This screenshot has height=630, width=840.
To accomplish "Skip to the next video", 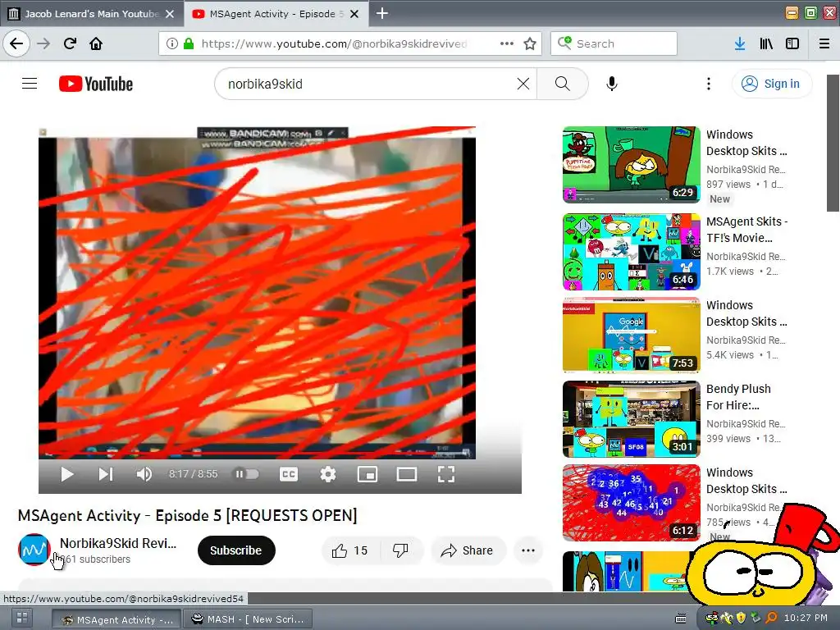I will 106,474.
